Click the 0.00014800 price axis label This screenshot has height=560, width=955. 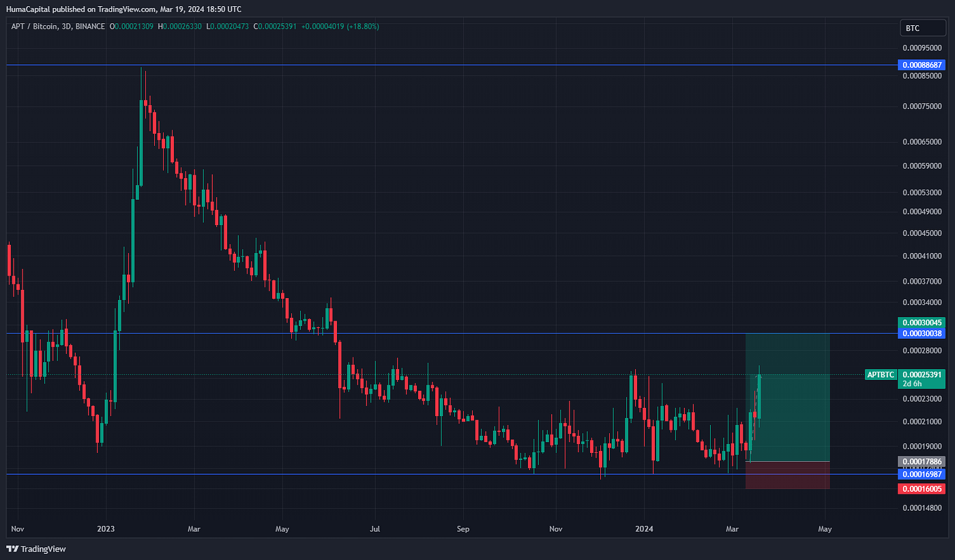(x=922, y=508)
